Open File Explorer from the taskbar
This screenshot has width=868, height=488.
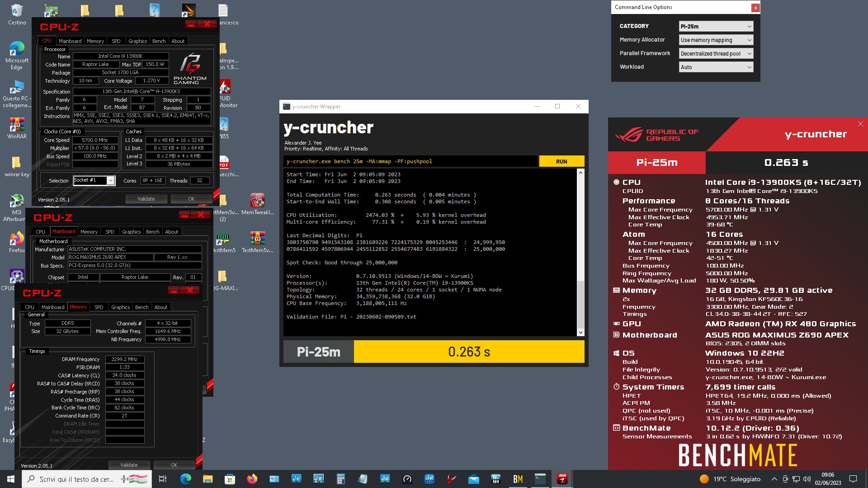point(208,479)
